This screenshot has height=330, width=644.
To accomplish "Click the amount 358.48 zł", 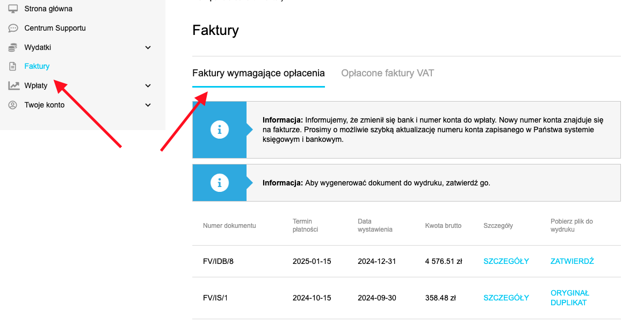I will [440, 298].
